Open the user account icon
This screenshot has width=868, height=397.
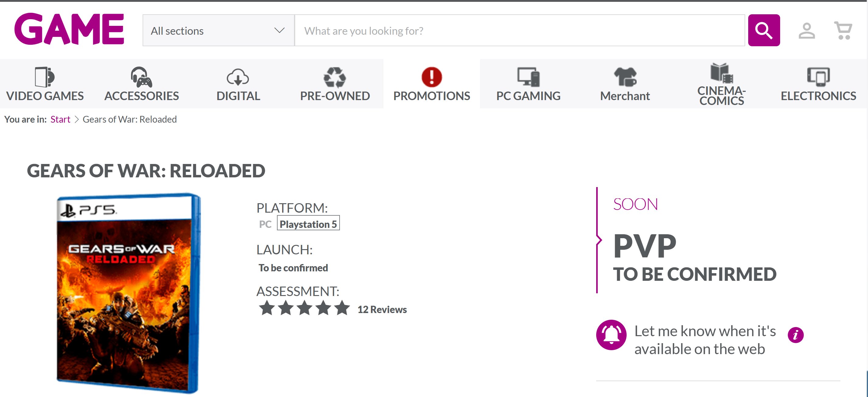click(807, 31)
